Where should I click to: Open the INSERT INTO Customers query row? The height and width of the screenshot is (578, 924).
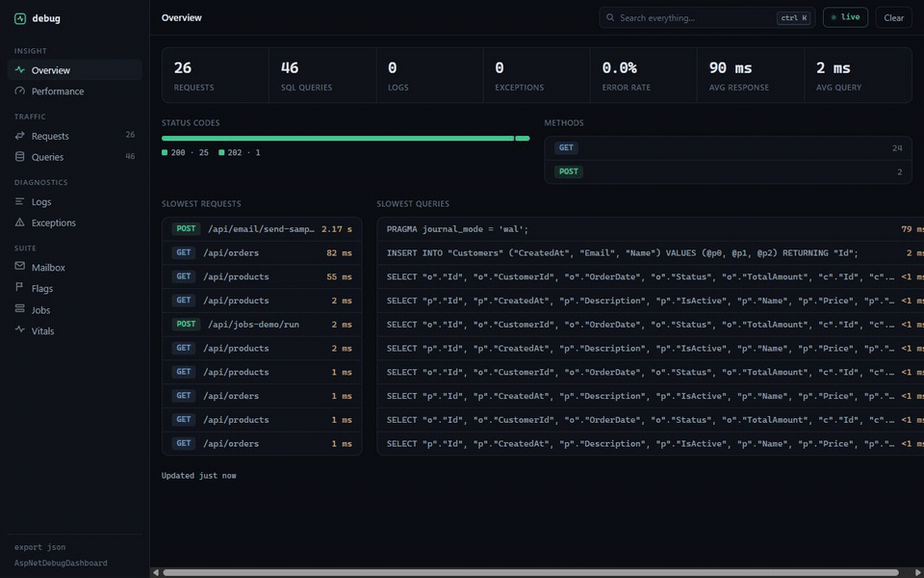coord(651,253)
